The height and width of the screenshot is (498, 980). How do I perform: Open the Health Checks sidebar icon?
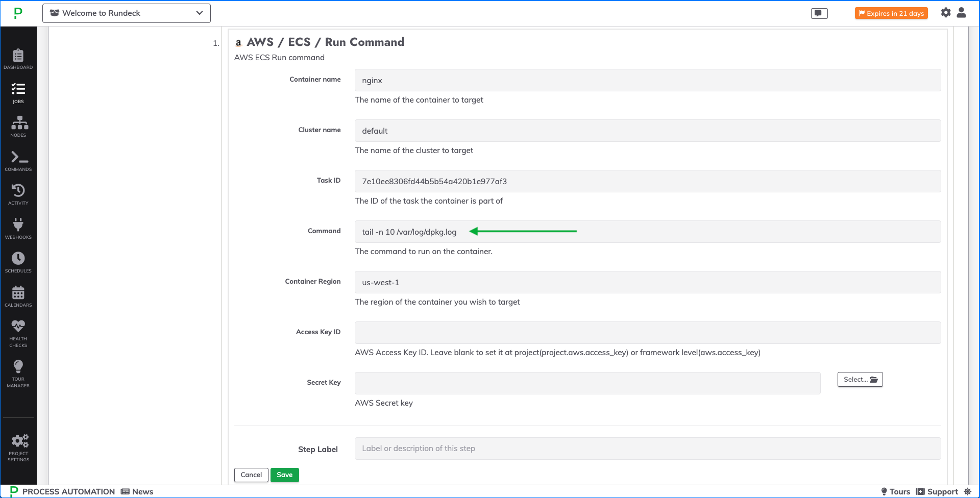click(x=18, y=334)
